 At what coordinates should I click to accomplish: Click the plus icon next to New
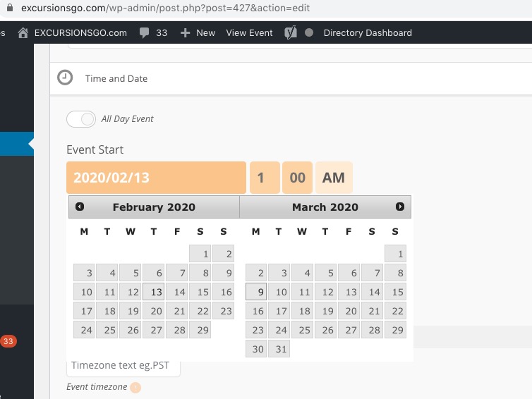[185, 32]
